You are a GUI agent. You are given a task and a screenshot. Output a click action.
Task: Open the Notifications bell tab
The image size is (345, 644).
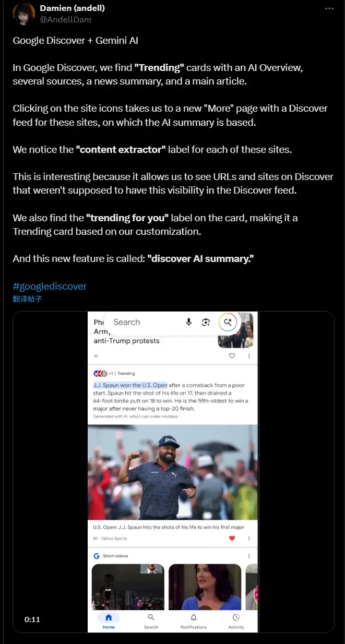(x=194, y=621)
